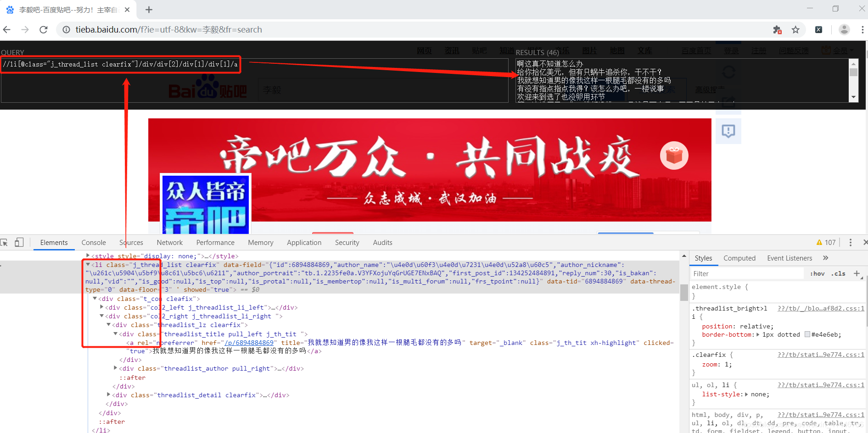
Task: Open the Memory tab
Action: click(x=261, y=243)
